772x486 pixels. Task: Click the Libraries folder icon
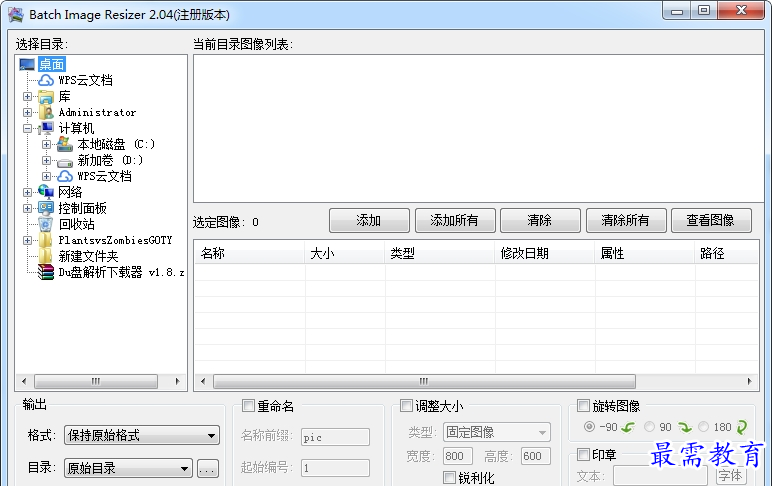tap(46, 97)
